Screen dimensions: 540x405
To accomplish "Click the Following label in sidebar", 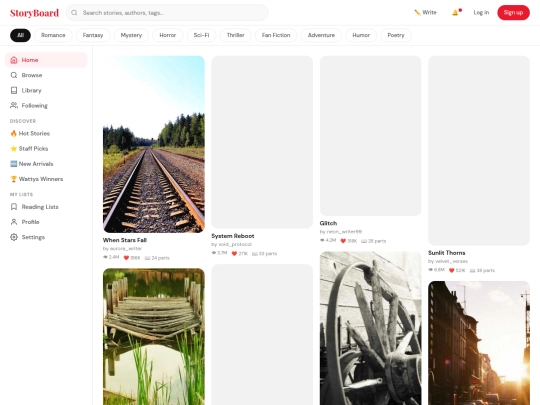I will point(34,105).
